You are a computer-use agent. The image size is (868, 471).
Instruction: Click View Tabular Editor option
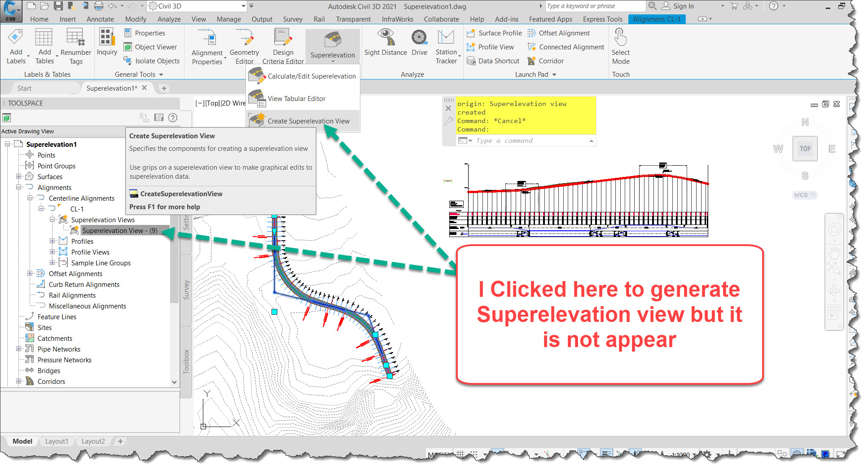(297, 98)
